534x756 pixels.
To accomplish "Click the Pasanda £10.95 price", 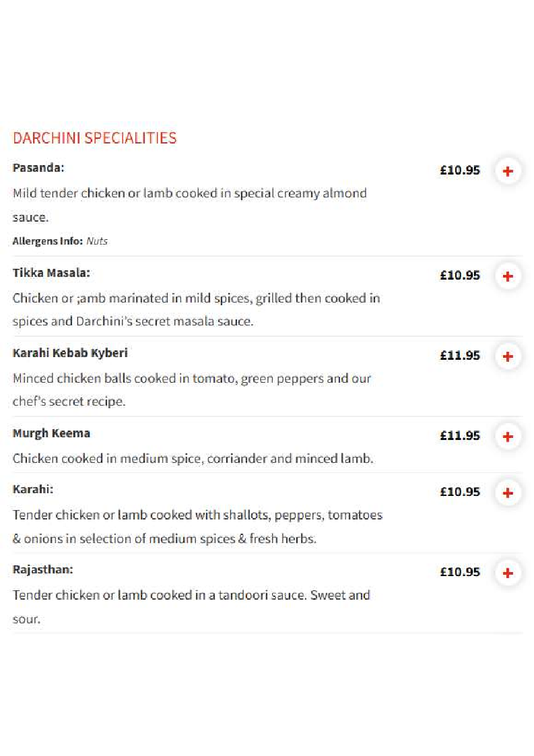I will [460, 170].
